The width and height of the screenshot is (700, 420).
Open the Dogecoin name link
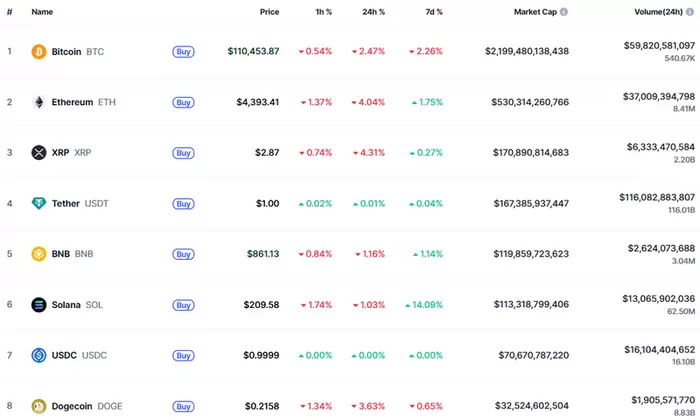click(x=73, y=406)
